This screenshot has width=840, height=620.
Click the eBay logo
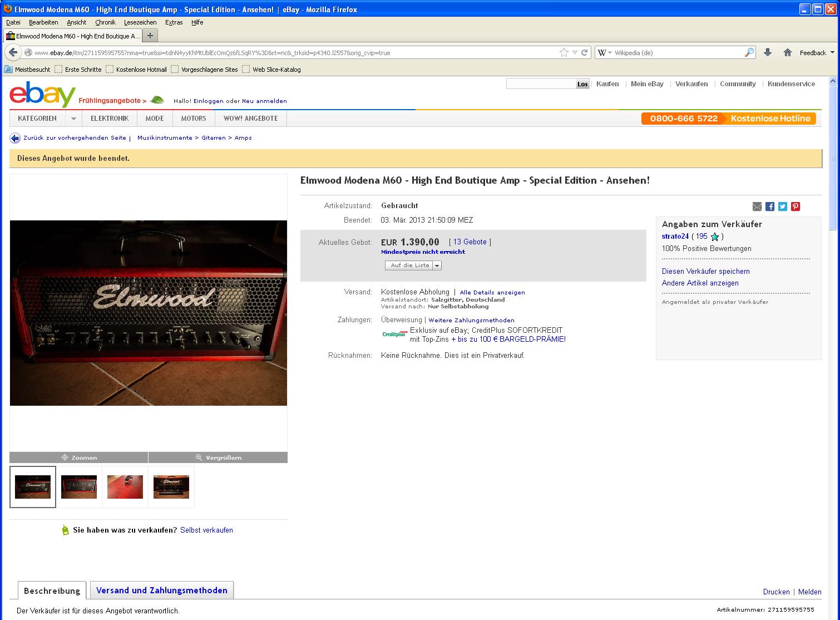(x=42, y=95)
